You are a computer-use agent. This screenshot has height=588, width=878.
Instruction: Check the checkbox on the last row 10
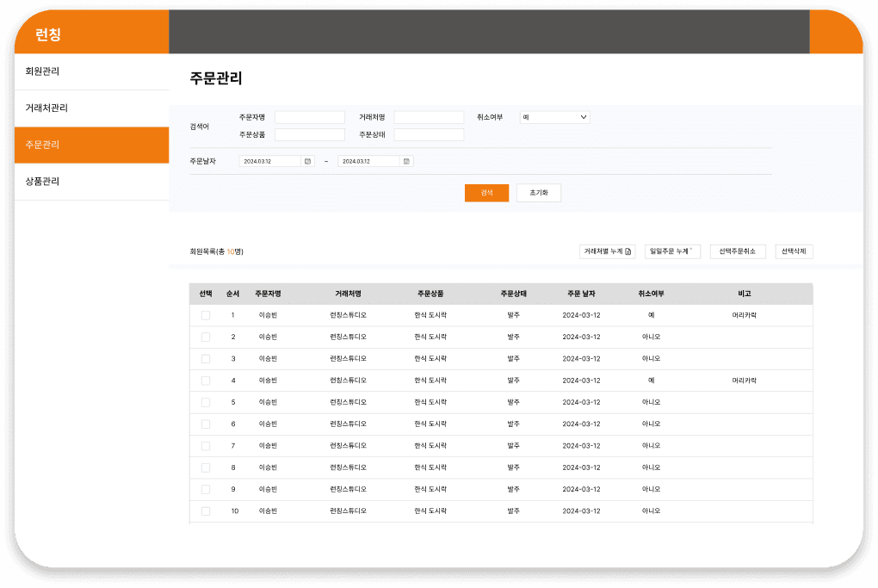(x=205, y=511)
